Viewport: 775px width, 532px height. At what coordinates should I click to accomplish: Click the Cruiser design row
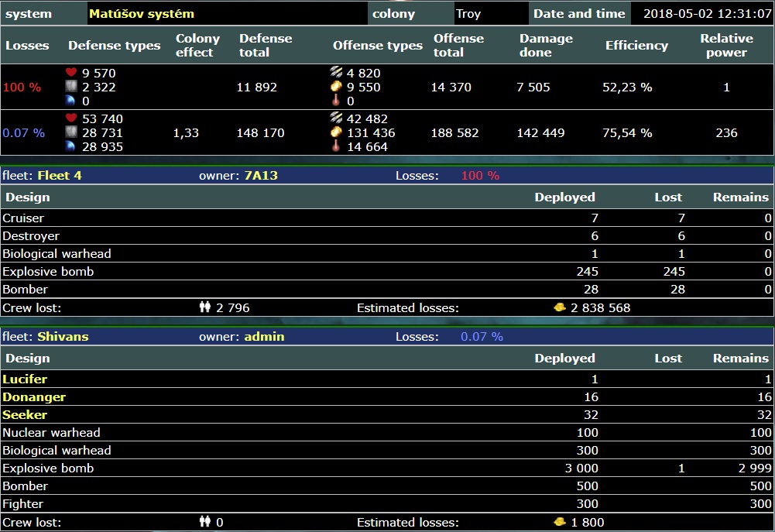[x=387, y=218]
